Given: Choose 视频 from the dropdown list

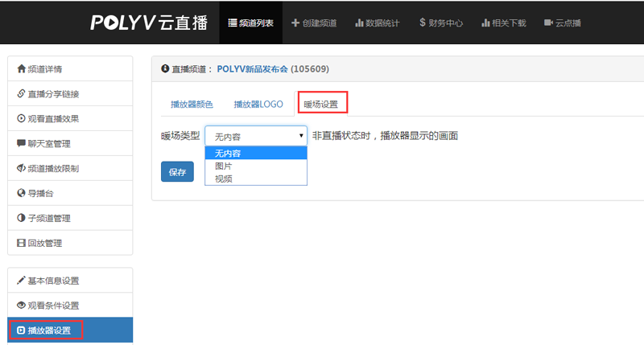Looking at the screenshot, I should (222, 178).
